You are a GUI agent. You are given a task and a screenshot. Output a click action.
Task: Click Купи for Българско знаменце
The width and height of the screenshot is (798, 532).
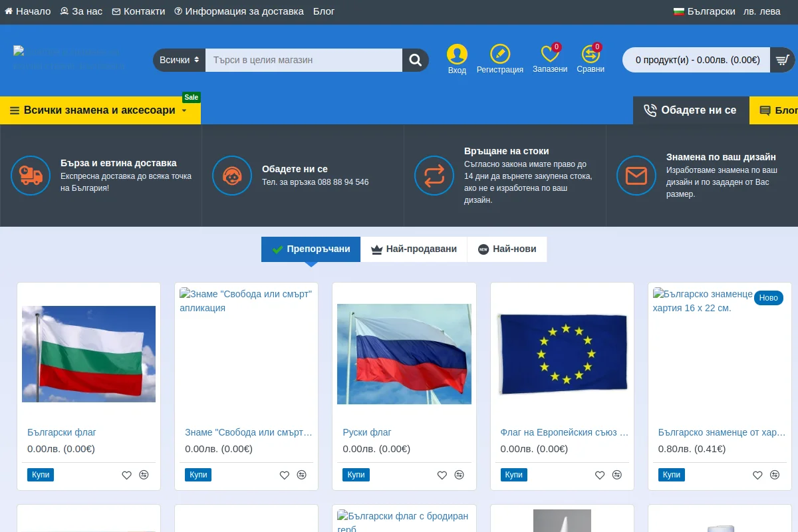[x=672, y=475]
